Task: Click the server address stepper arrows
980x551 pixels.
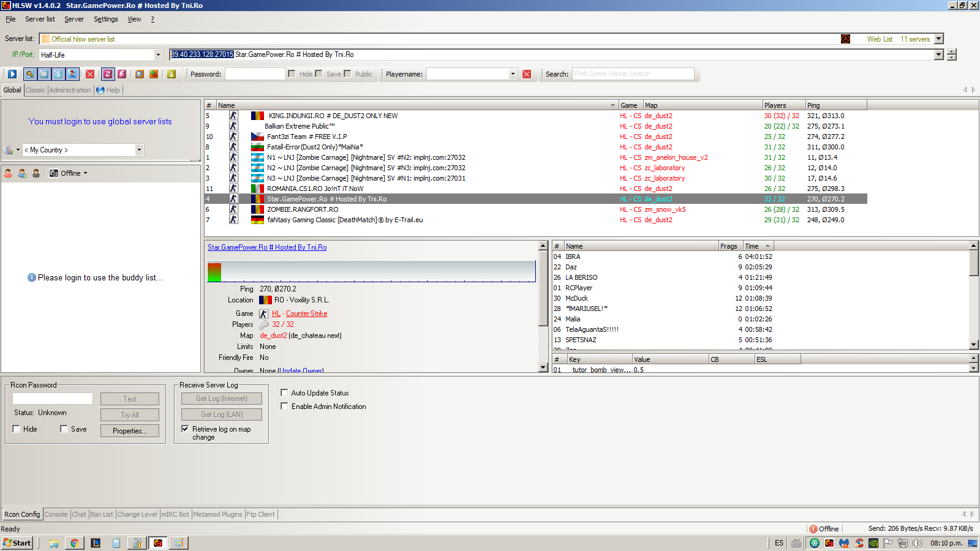Action: tap(951, 54)
